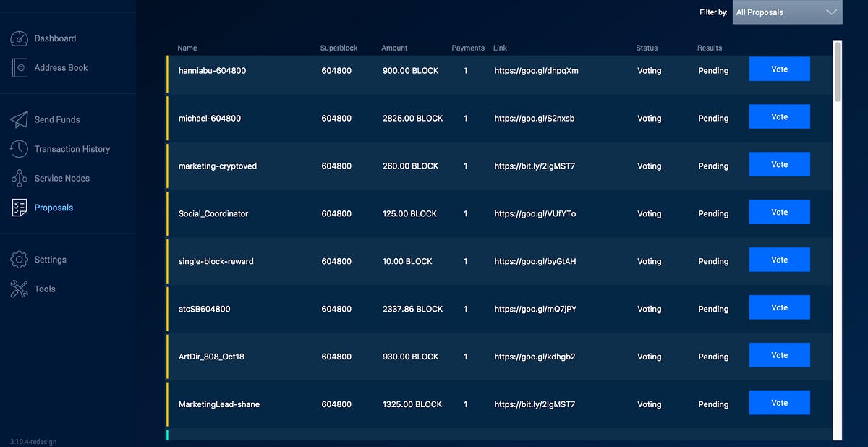Vote on atcSB604800 proposal
Image resolution: width=868 pixels, height=447 pixels.
pos(779,308)
